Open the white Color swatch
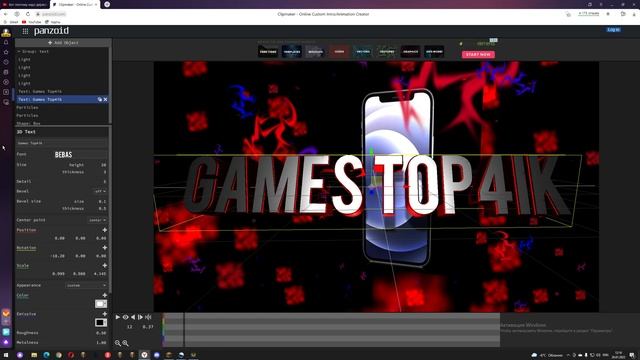This screenshot has height=360, width=640. [101, 304]
